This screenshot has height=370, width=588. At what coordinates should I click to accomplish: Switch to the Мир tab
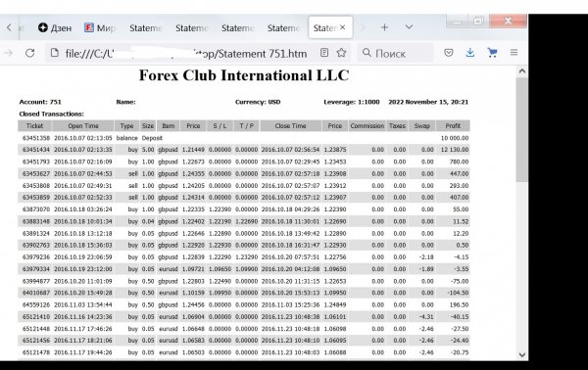tap(100, 27)
